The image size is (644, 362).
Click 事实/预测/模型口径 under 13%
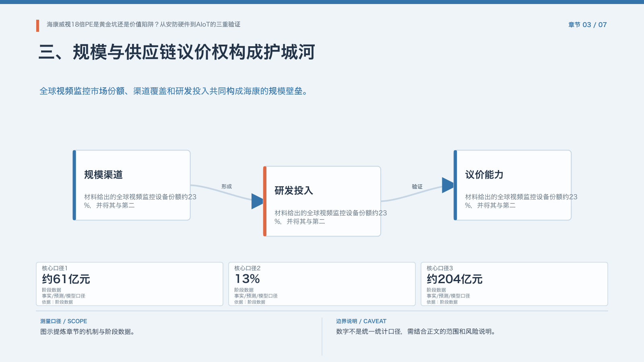(256, 296)
